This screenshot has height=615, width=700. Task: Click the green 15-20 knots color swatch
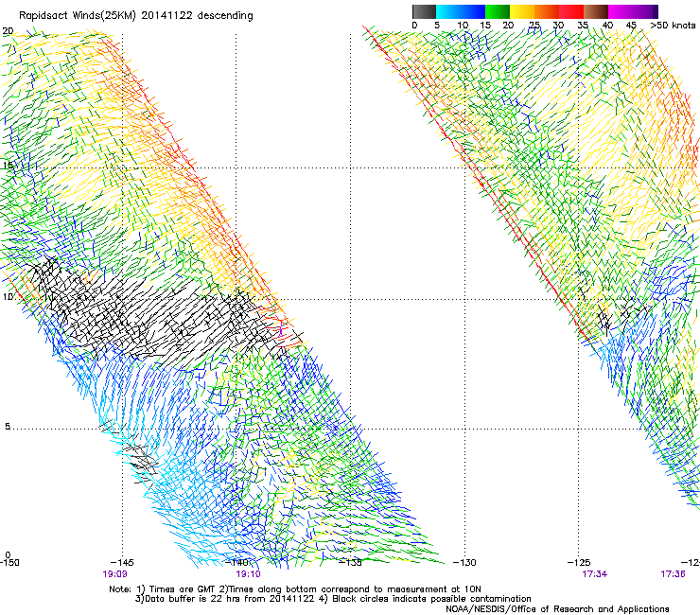[x=498, y=11]
